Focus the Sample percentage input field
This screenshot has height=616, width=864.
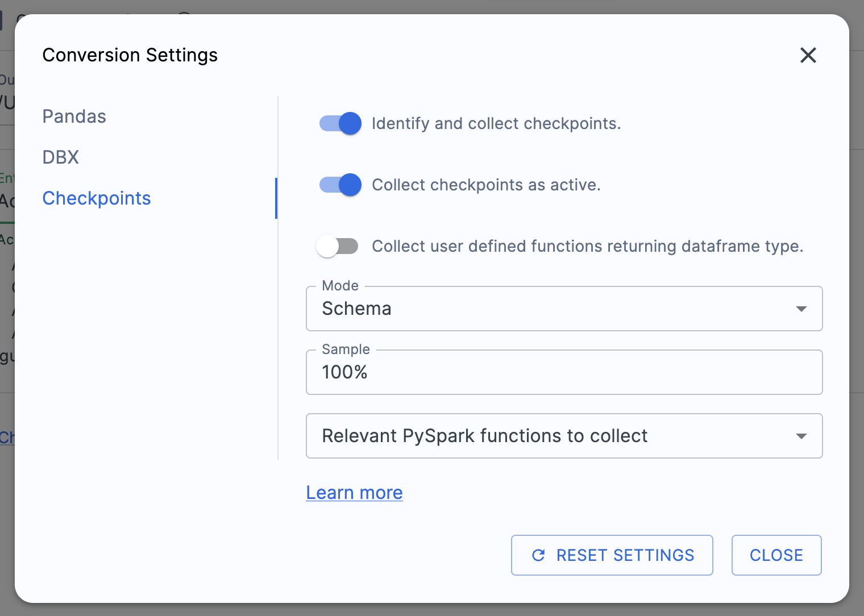point(564,372)
